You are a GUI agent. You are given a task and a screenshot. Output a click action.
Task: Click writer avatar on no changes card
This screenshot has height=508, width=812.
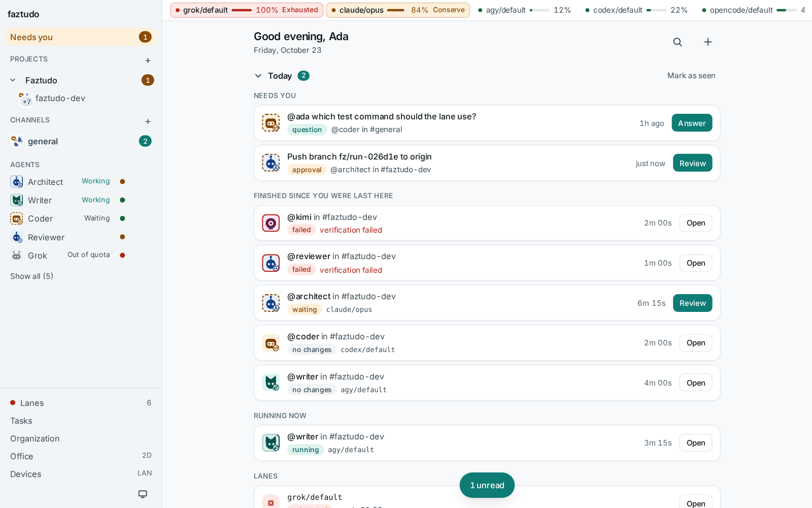271,383
